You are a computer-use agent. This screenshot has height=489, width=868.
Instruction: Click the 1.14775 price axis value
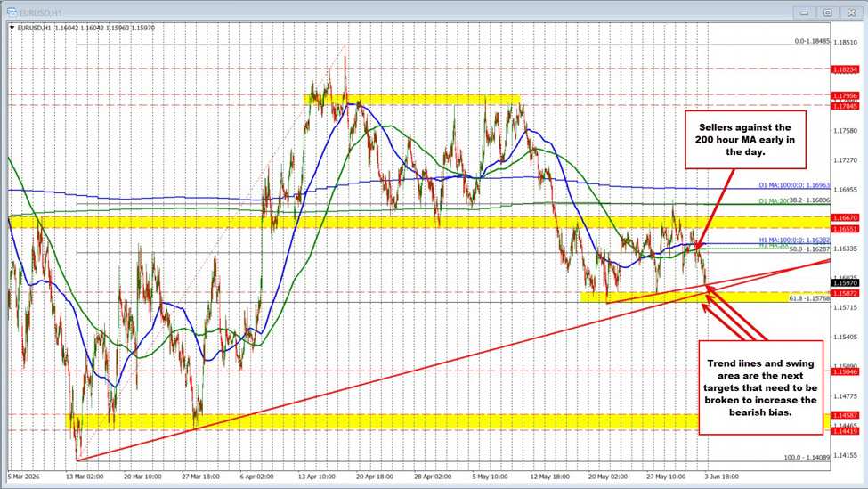tap(846, 396)
